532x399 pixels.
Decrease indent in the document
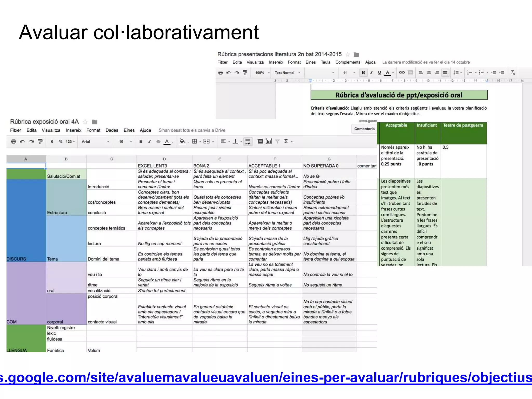coord(494,72)
